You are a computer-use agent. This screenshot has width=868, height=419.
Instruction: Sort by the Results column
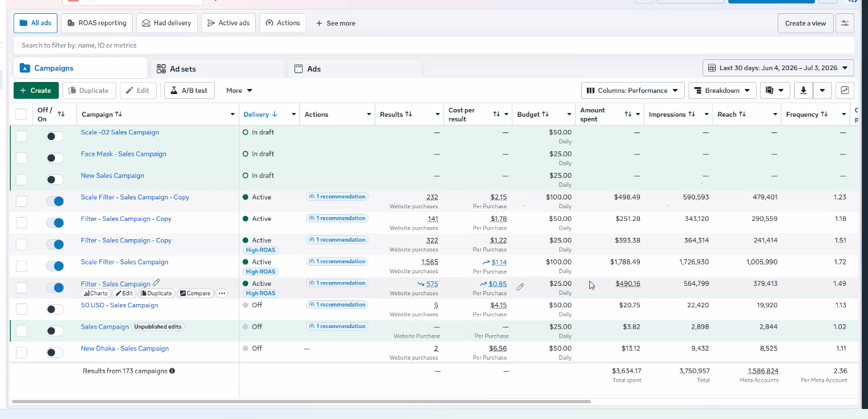[x=409, y=114]
